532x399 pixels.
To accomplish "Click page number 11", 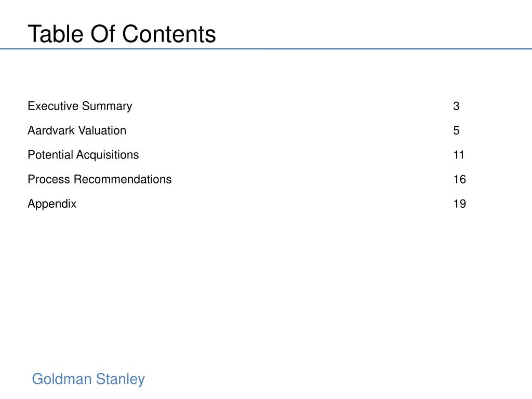I will pyautogui.click(x=459, y=155).
